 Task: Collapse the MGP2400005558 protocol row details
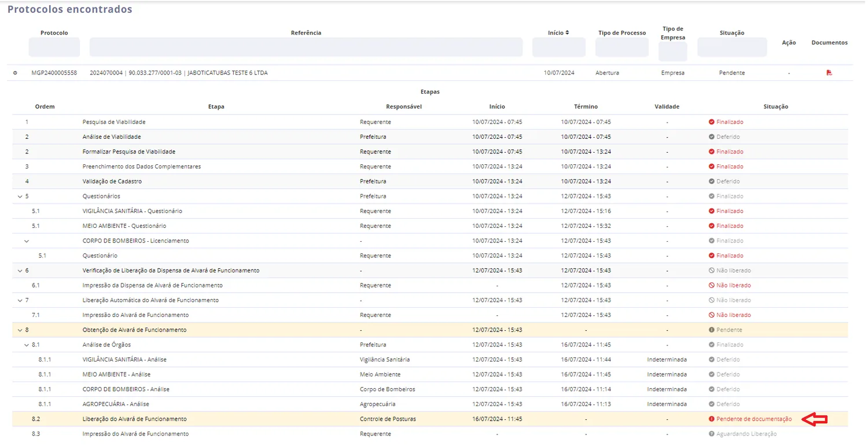(x=15, y=73)
